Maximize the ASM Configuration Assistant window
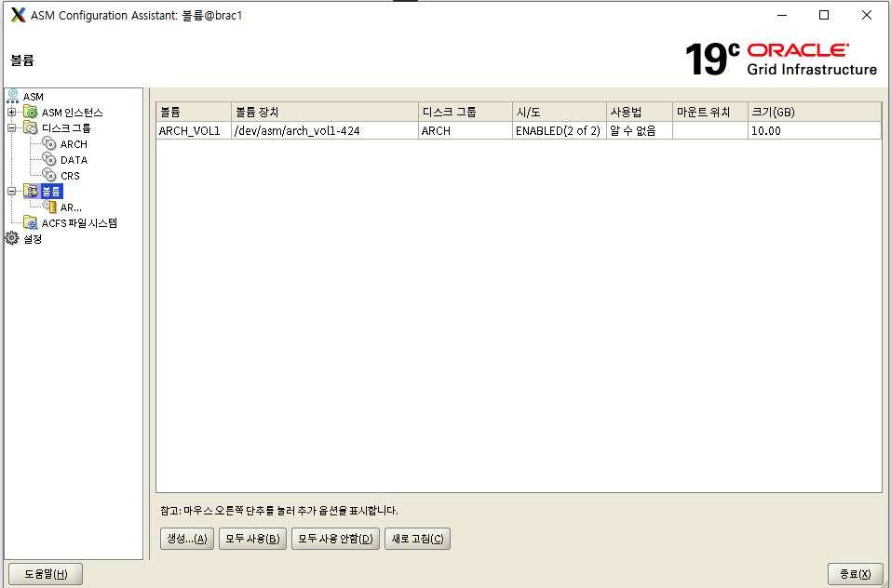Screen dimensions: 891x588 click(823, 15)
